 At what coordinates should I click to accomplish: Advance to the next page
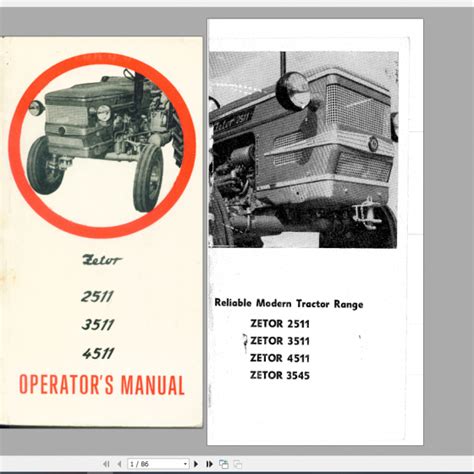(x=196, y=464)
